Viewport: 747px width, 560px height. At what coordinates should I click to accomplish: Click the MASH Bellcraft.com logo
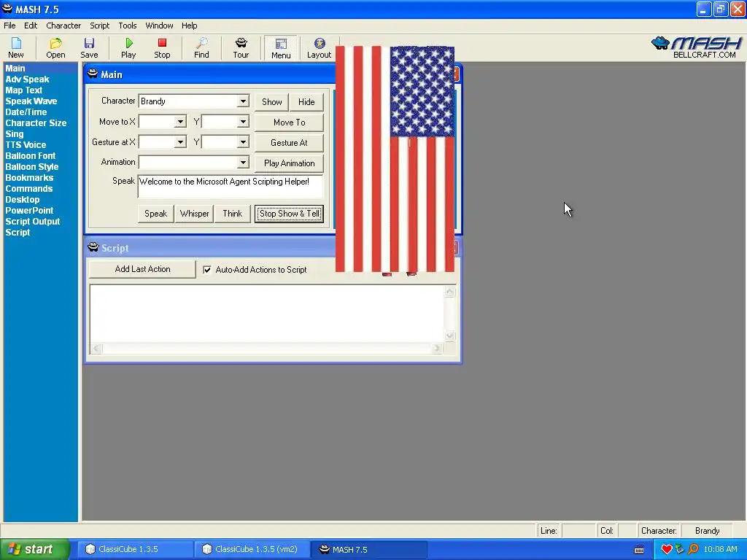(x=697, y=47)
